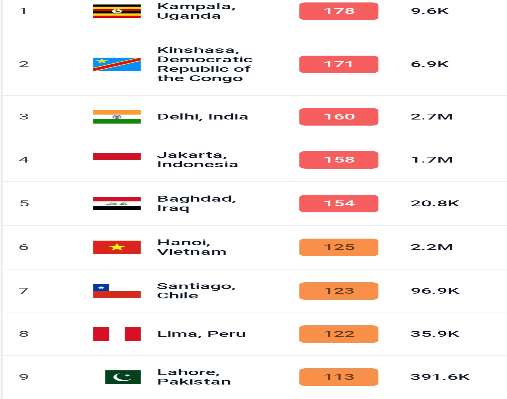Click the Democratic Republic of Congo flag
Viewport: 507px width, 399px height.
[117, 64]
